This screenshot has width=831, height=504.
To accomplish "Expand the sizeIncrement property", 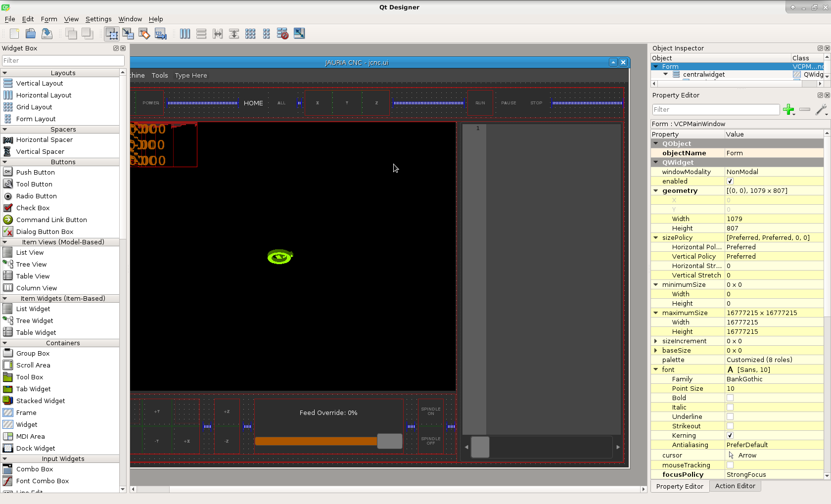I will pos(656,341).
